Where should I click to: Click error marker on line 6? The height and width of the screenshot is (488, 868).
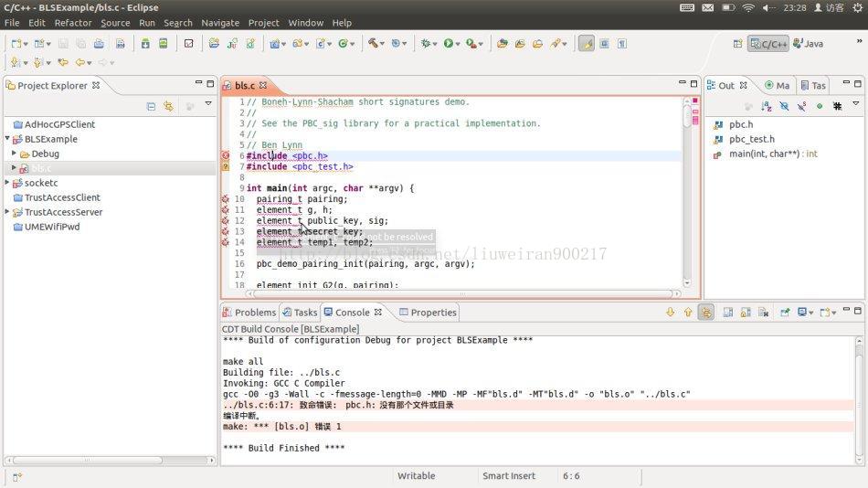(226, 155)
